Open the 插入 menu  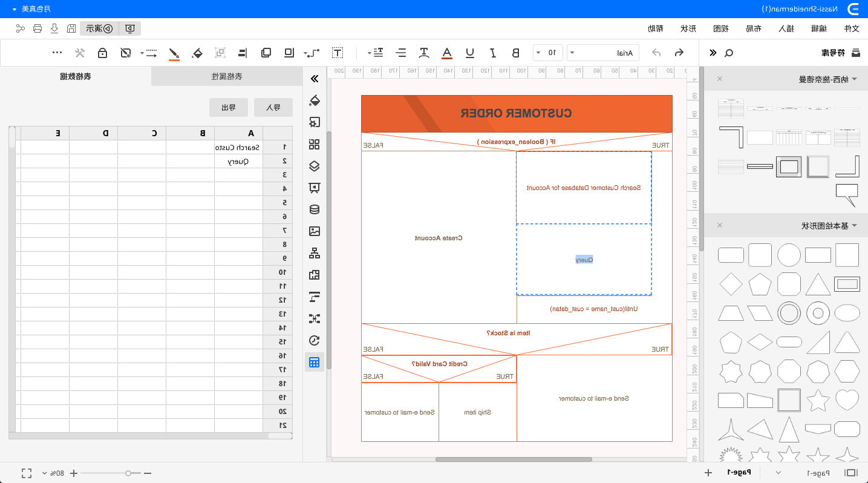786,28
